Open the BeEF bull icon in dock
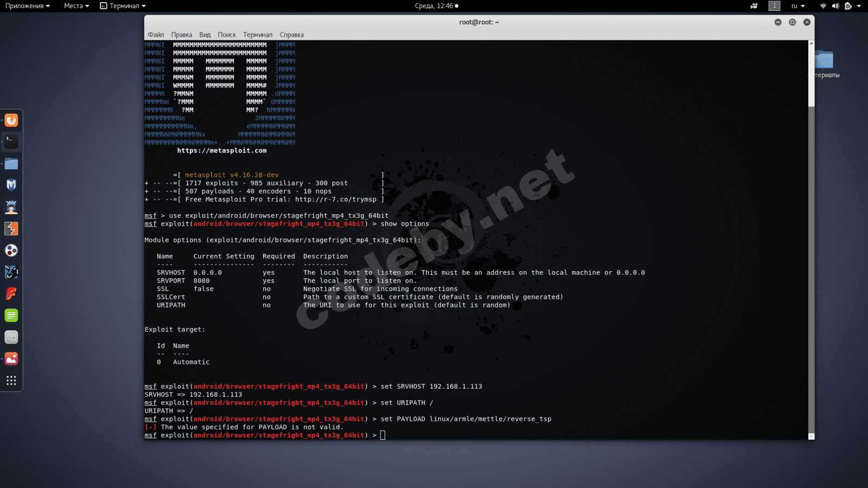This screenshot has width=868, height=488. pos(11,272)
